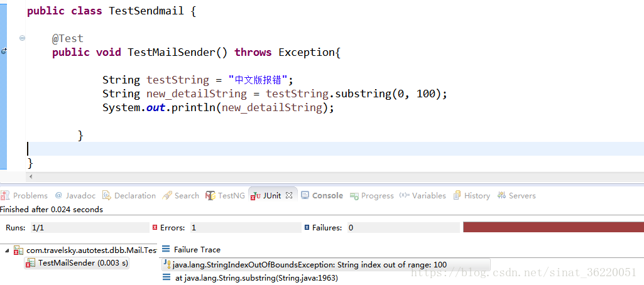Viewport: 644px width, 285px height.
Task: Click the Progress tab icon
Action: point(354,196)
